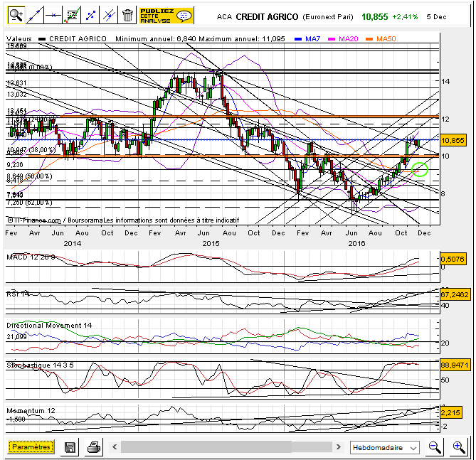476x460 pixels.
Task: Select the blue dotted line tool
Action: pos(90,14)
